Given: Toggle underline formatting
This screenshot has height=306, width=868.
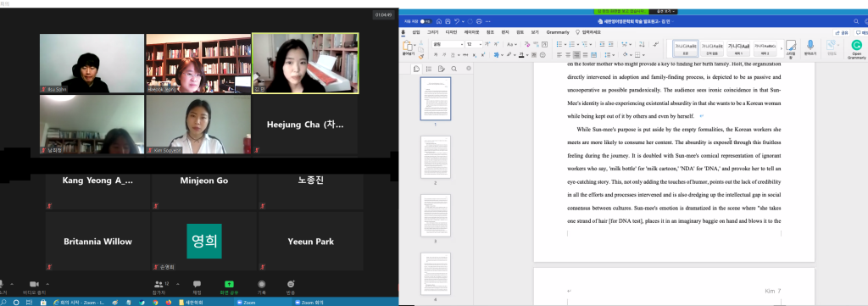Looking at the screenshot, I should [453, 55].
